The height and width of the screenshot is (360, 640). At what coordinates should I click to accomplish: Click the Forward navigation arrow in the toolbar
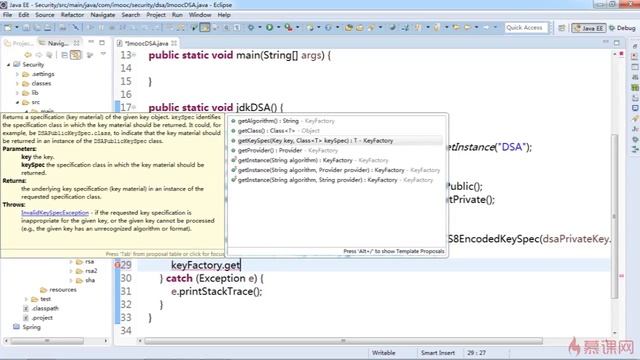pyautogui.click(x=486, y=28)
